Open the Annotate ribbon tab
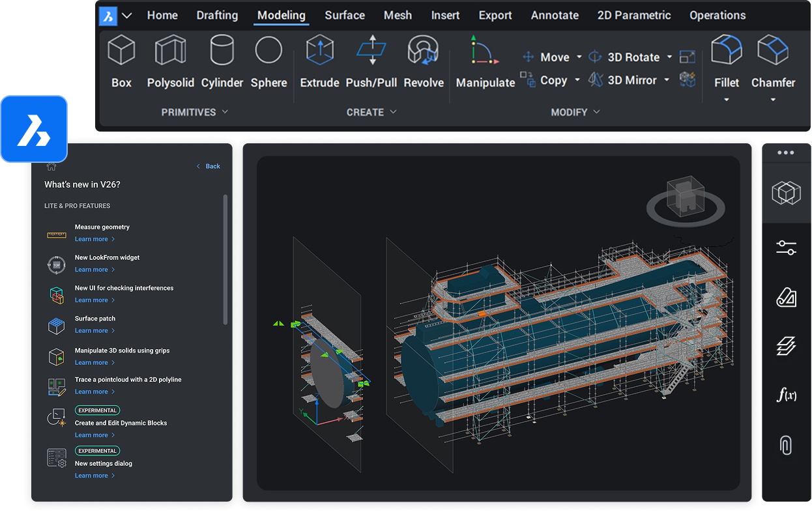 point(555,15)
